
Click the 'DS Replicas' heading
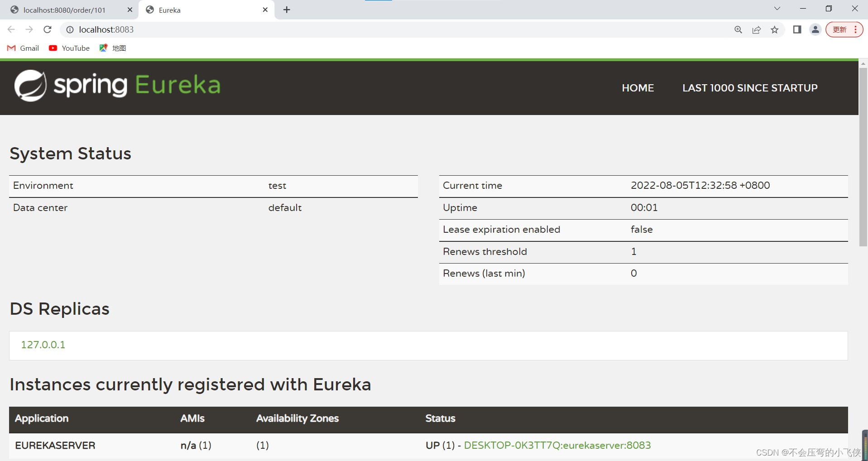(x=60, y=309)
